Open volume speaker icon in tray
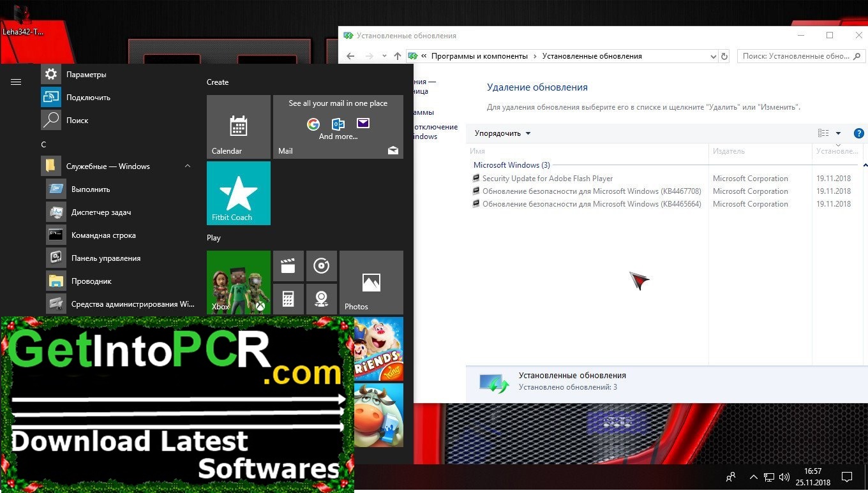This screenshot has width=868, height=493. (x=784, y=477)
